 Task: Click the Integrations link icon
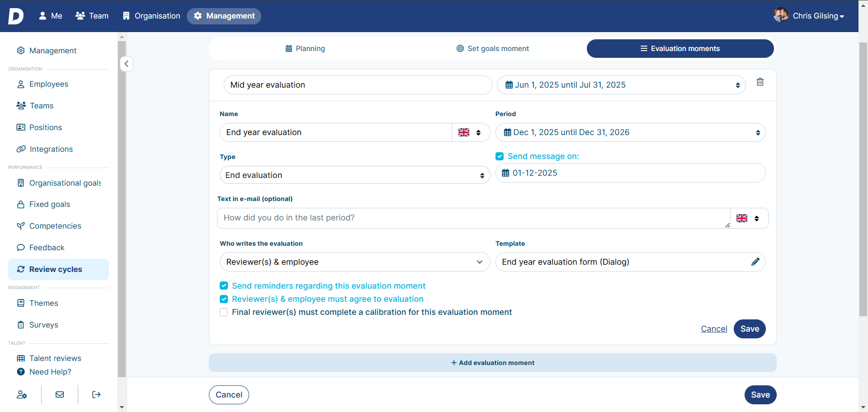pos(21,149)
